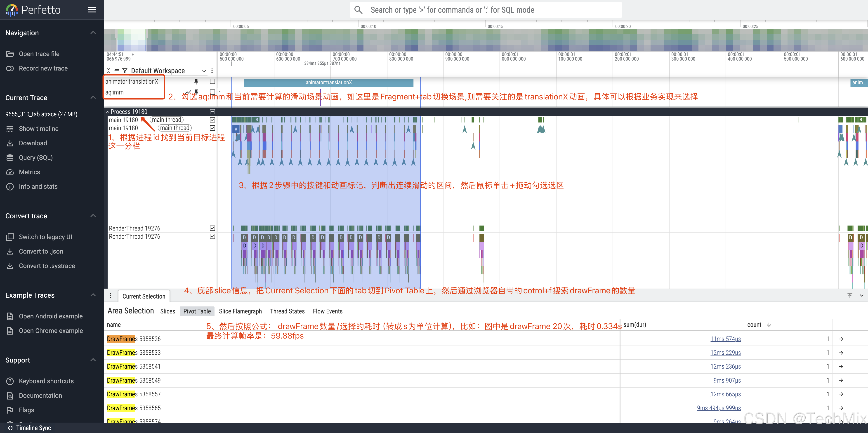Viewport: 868px width, 433px height.
Task: Toggle checkbox on animator:translationX track
Action: coord(212,81)
